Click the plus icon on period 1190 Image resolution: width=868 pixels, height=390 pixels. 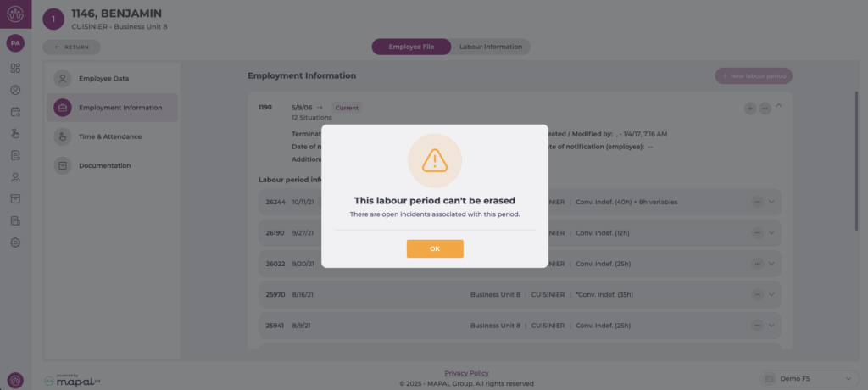click(x=750, y=108)
